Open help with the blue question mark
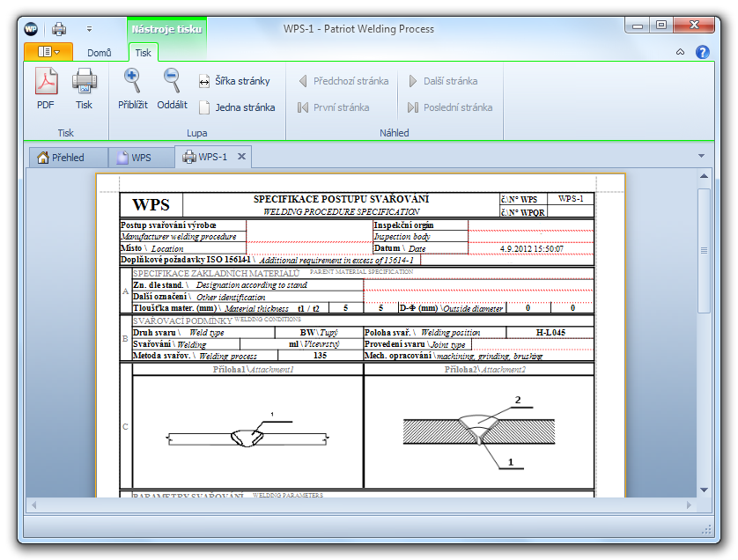Image resolution: width=738 pixels, height=560 pixels. (x=702, y=52)
